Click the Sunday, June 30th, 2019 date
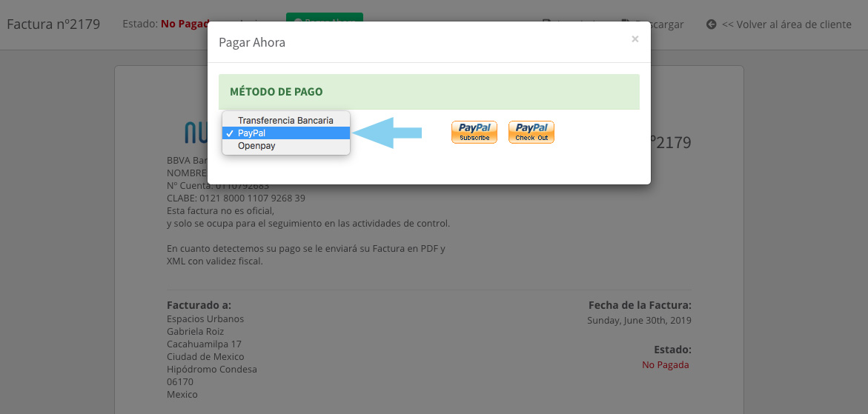The image size is (868, 414). (x=640, y=320)
